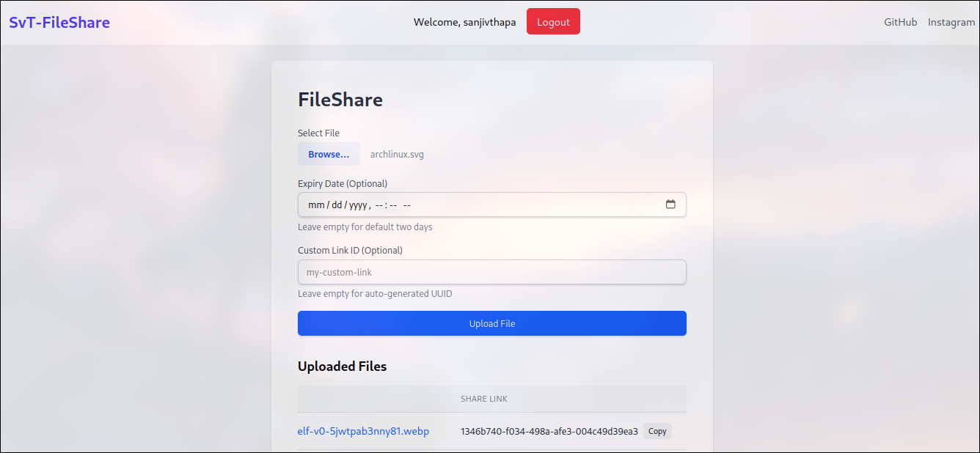Select the month segment of the date input
980x453 pixels.
[315, 205]
